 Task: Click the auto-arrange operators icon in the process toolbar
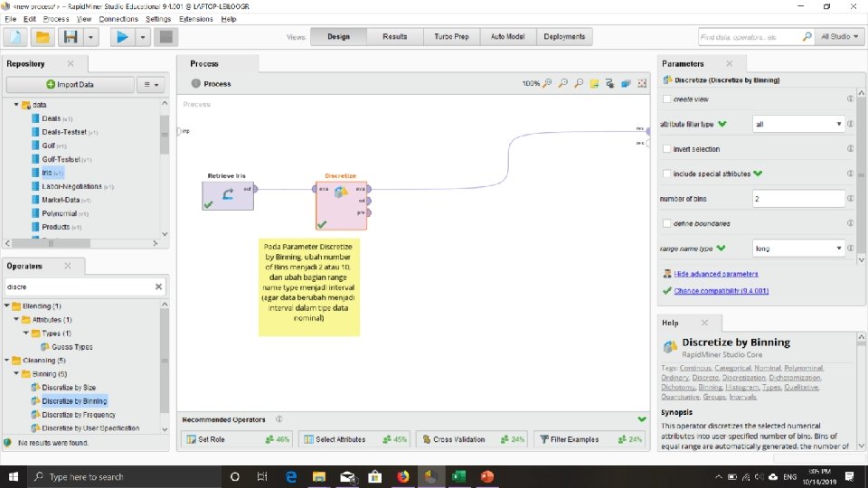(x=610, y=83)
